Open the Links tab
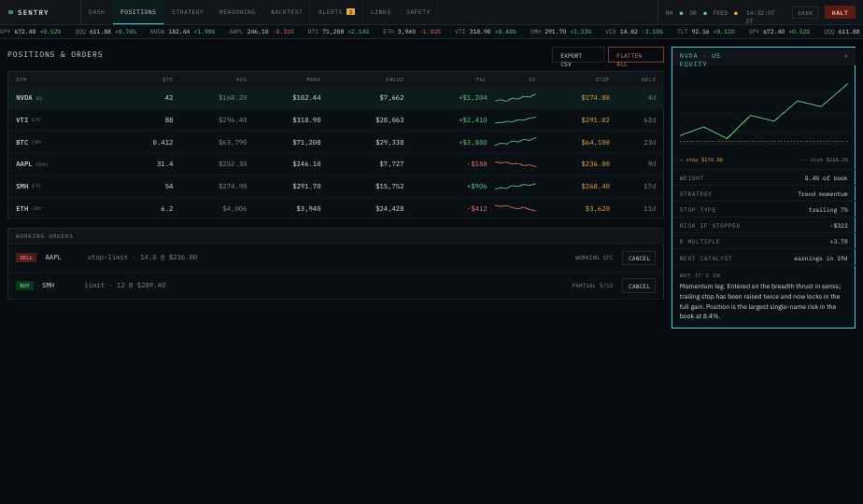This screenshot has width=863, height=504. tap(380, 11)
